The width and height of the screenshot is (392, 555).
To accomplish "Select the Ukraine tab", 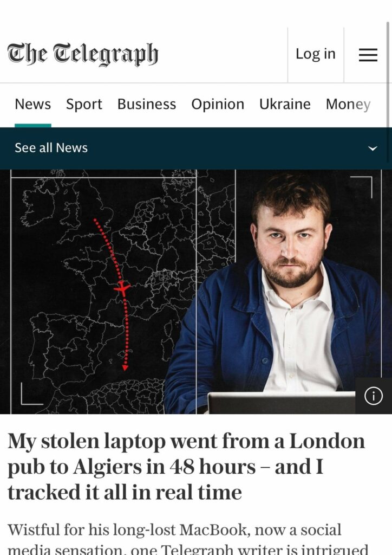I will (x=285, y=104).
